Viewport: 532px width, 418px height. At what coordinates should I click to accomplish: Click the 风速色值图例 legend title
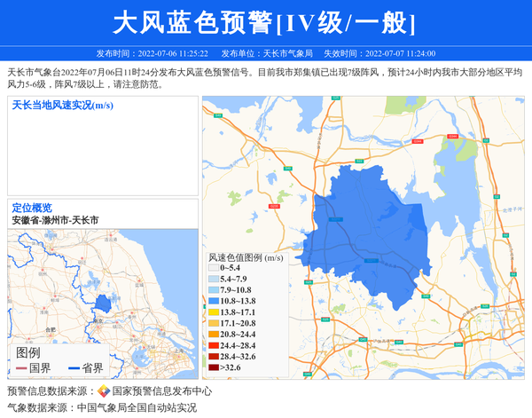click(246, 256)
